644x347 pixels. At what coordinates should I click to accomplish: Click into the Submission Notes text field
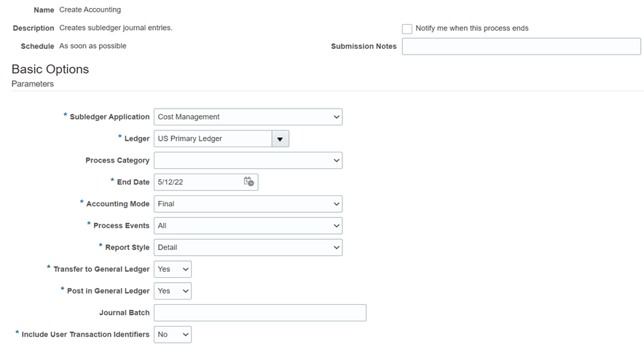(521, 47)
